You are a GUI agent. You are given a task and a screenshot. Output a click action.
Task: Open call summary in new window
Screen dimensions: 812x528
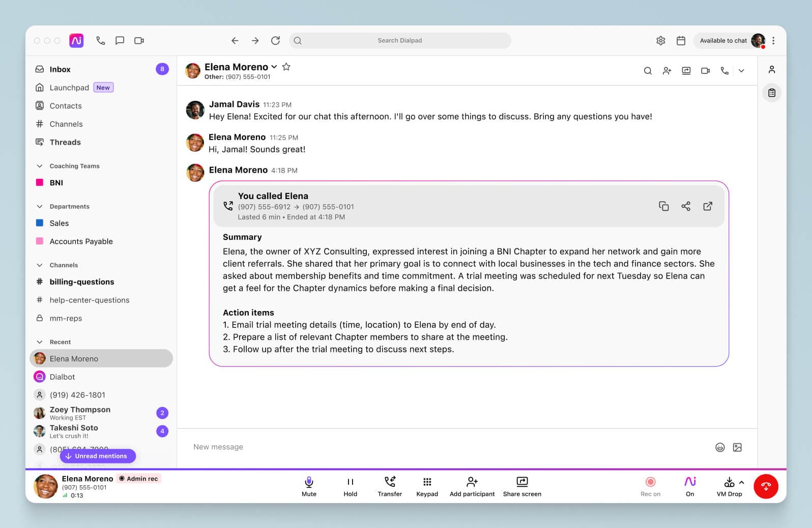[708, 206]
